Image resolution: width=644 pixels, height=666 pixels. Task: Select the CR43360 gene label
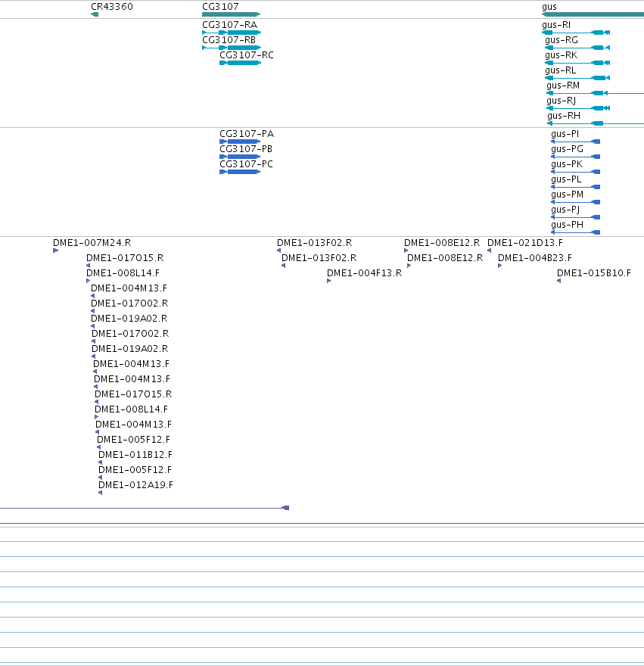click(112, 7)
